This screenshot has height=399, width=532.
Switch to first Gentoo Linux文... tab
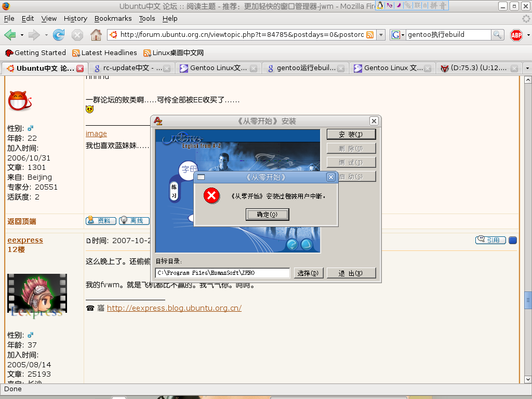click(218, 68)
